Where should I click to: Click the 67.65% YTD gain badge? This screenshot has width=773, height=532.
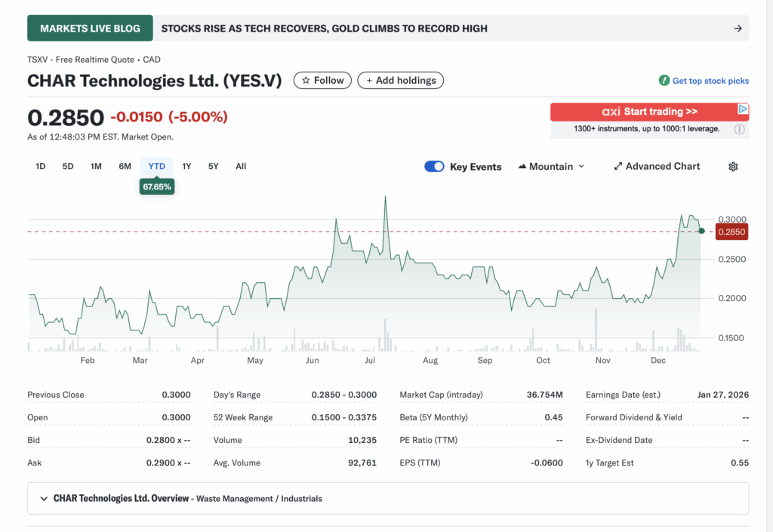(x=156, y=186)
